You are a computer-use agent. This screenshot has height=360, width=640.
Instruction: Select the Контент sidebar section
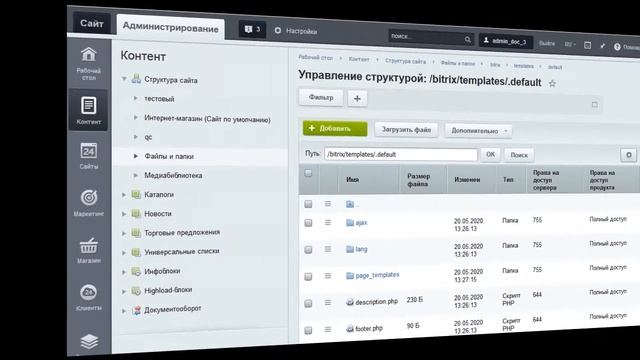(x=89, y=110)
